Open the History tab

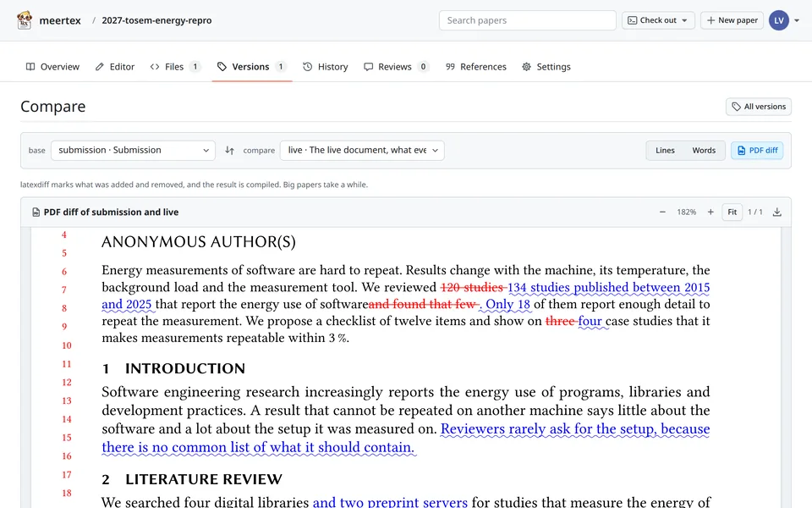(x=325, y=66)
